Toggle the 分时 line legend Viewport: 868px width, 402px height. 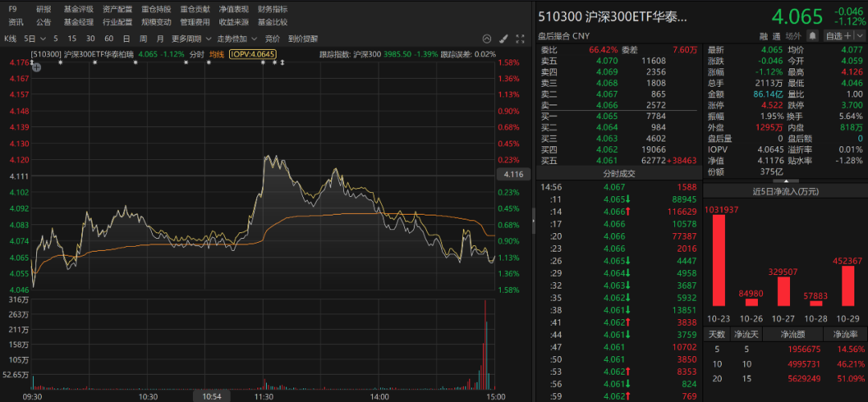(x=197, y=54)
